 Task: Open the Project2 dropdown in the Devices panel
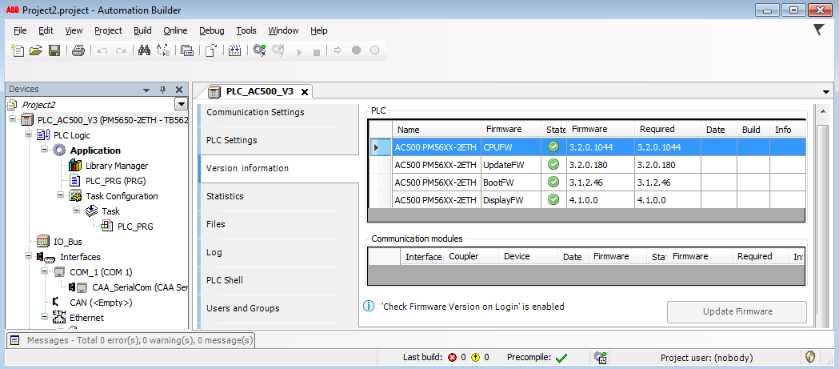pos(181,104)
